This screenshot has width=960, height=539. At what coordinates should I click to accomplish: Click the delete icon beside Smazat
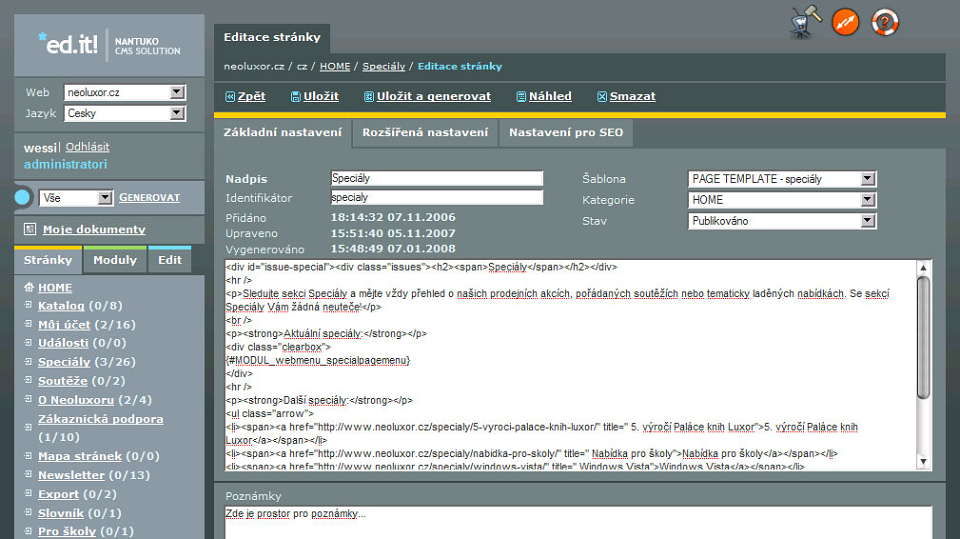point(602,97)
